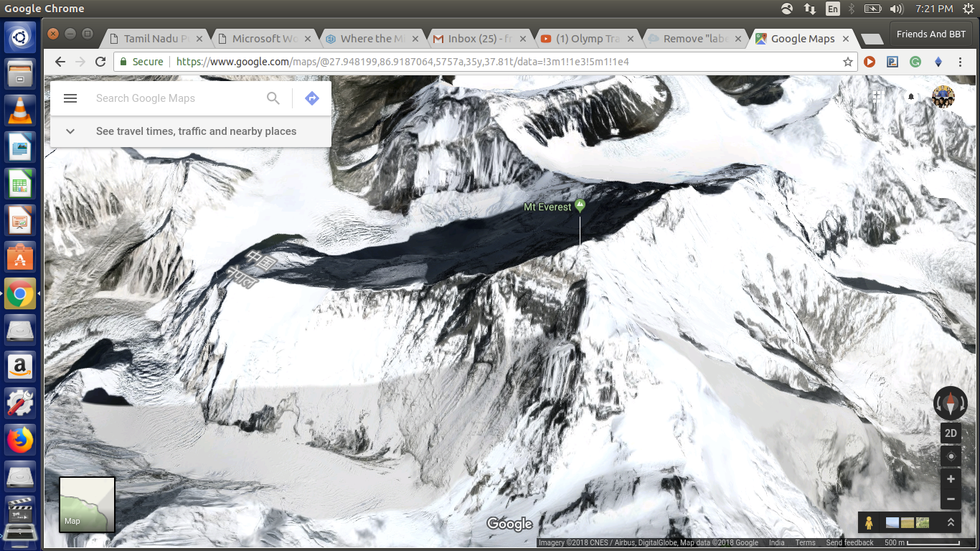The image size is (980, 551).
Task: Reset the compass to north
Action: (951, 403)
